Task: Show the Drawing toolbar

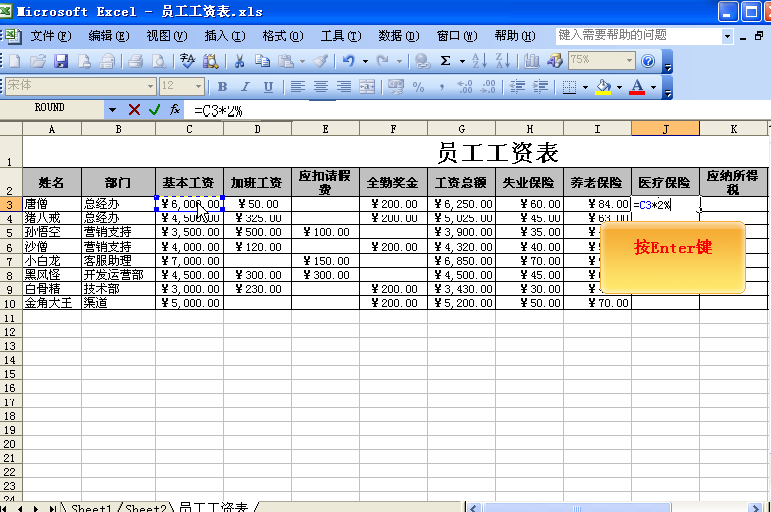Action: [x=555, y=61]
